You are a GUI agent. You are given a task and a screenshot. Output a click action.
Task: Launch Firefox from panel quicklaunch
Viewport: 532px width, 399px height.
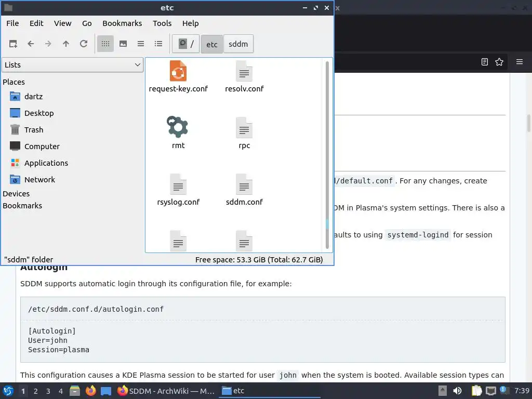(90, 391)
